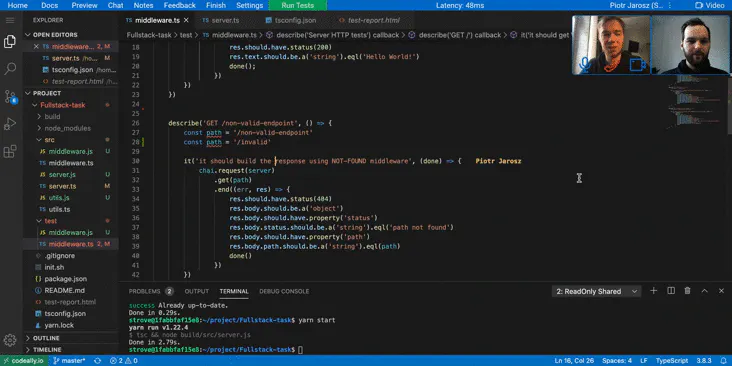This screenshot has width=732, height=366.
Task: Click the TypeScript language mode in status bar
Action: pyautogui.click(x=672, y=361)
